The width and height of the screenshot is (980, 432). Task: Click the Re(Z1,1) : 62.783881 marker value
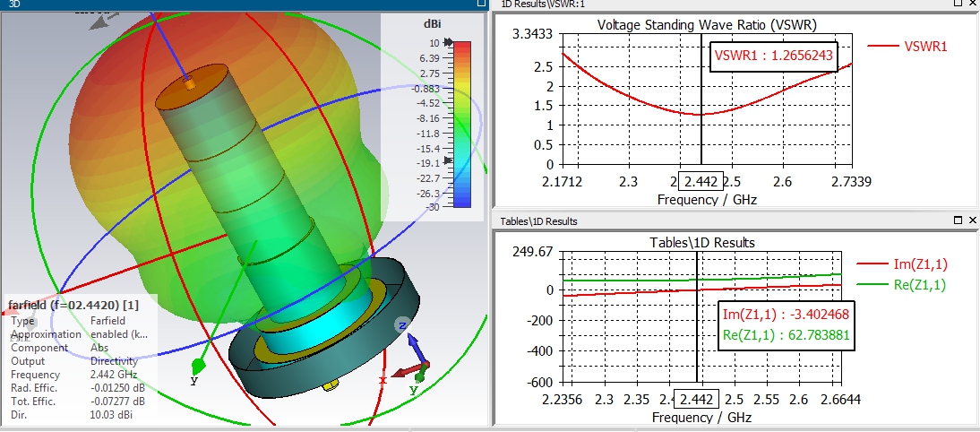786,335
